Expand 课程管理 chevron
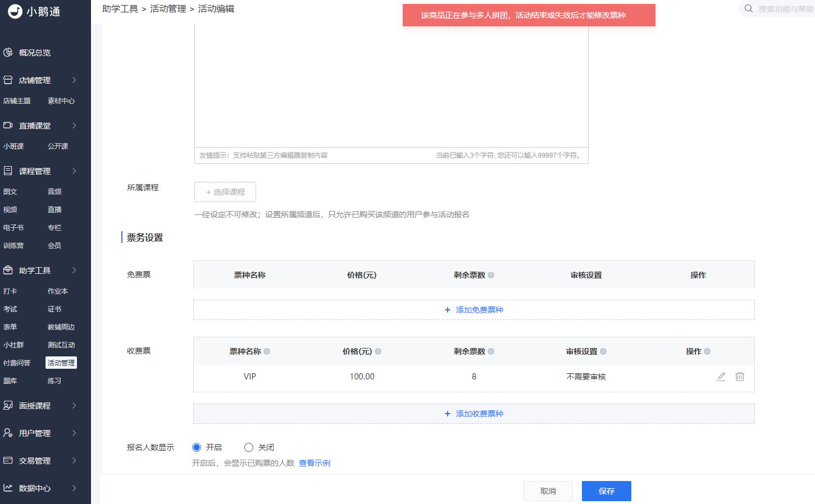815x504 pixels. [x=74, y=171]
